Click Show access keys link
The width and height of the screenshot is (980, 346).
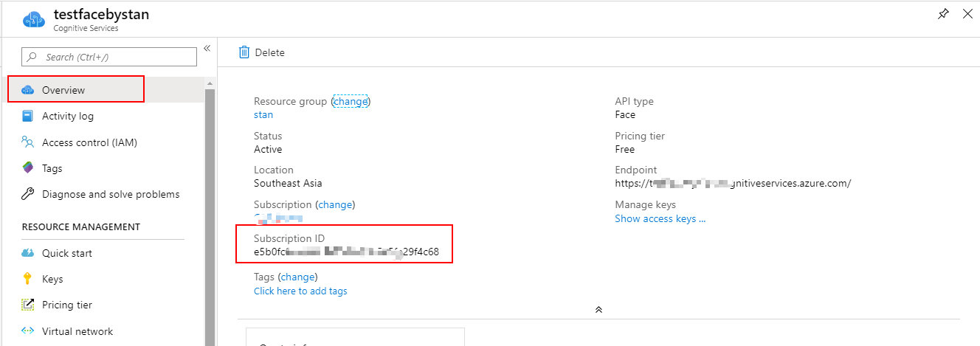click(x=660, y=218)
